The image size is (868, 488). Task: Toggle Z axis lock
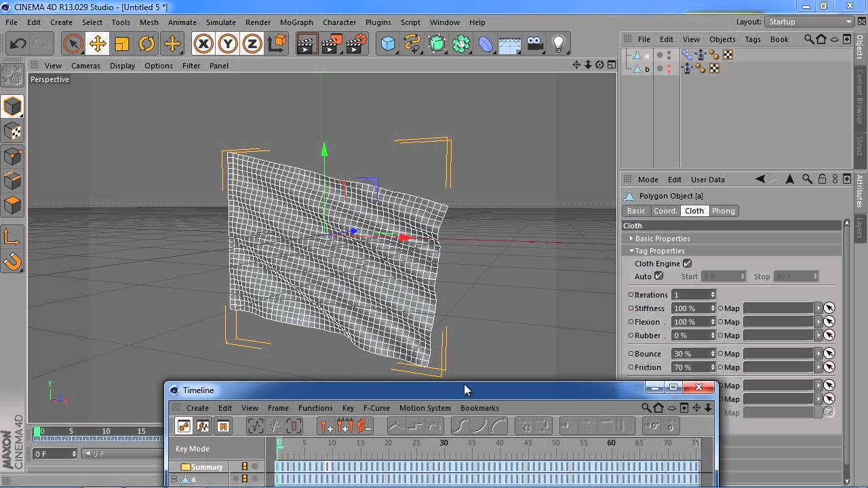point(252,44)
